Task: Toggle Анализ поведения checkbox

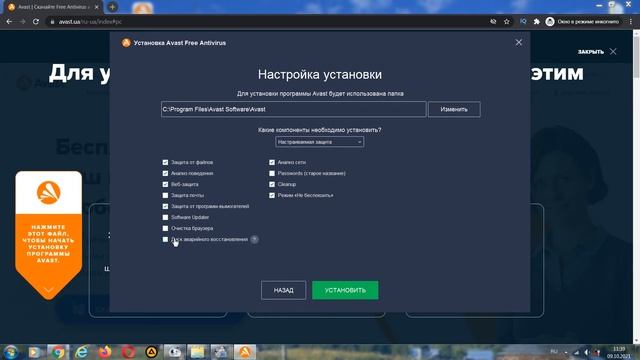Action: [165, 173]
